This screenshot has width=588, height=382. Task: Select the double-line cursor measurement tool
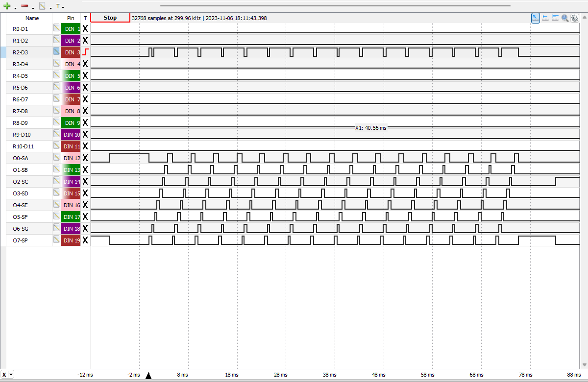click(555, 18)
